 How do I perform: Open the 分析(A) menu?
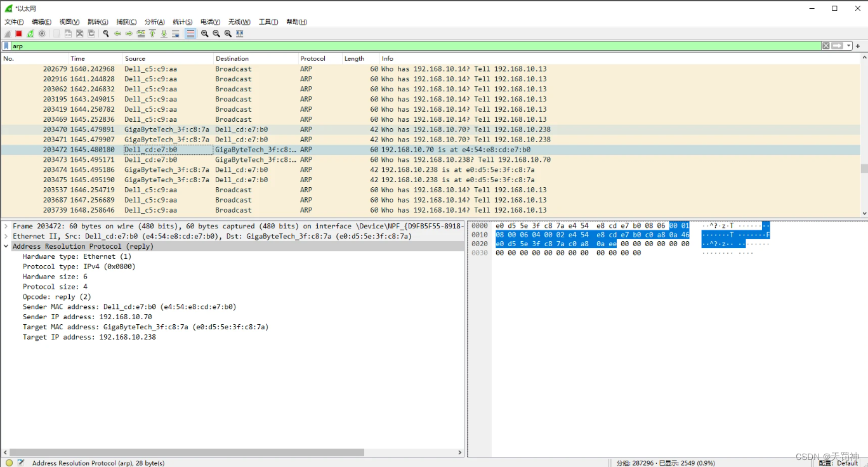click(x=154, y=22)
